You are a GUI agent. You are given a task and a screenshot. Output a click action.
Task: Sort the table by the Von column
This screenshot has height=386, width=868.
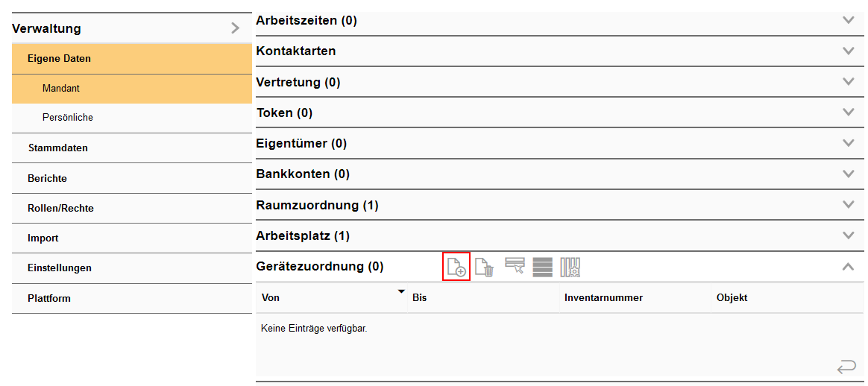271,297
